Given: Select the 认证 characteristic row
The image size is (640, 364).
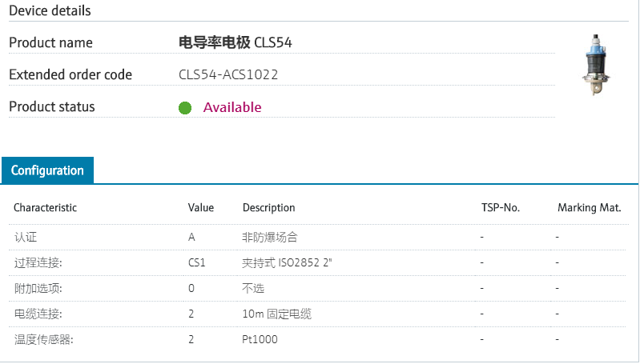Looking at the screenshot, I should click(x=26, y=237).
